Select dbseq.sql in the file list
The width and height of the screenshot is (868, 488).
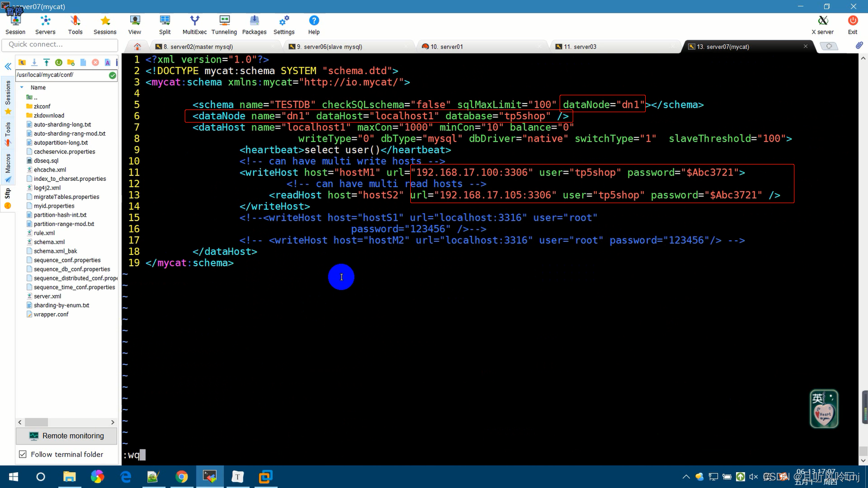point(46,161)
